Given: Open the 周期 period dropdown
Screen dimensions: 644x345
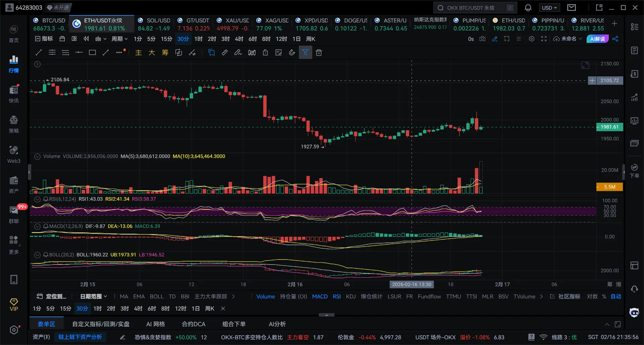Looking at the screenshot, I should [120, 39].
